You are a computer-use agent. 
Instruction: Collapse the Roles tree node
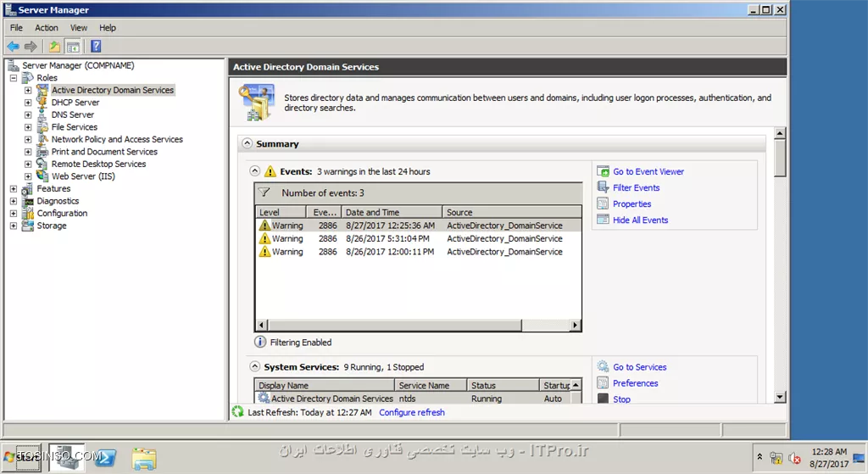click(x=14, y=78)
